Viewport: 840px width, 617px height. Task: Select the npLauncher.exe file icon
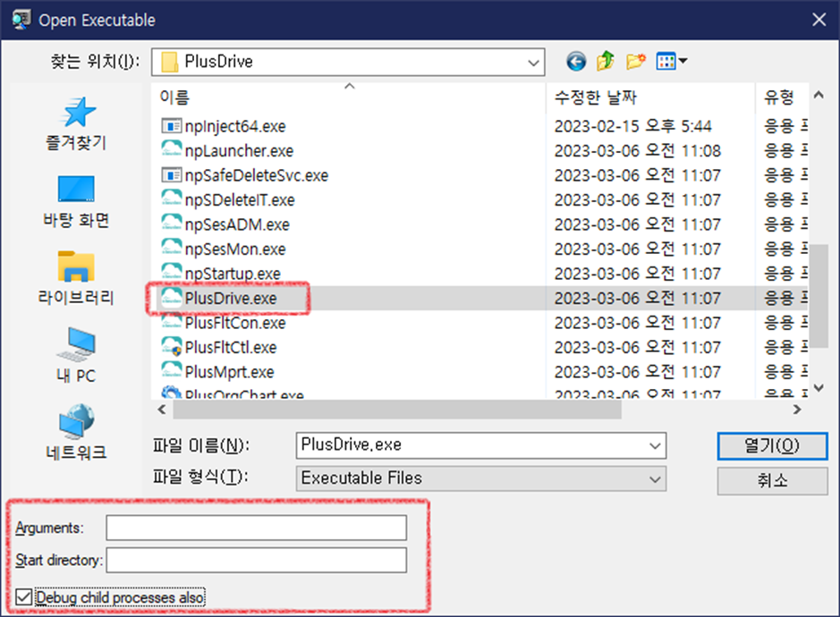171,149
